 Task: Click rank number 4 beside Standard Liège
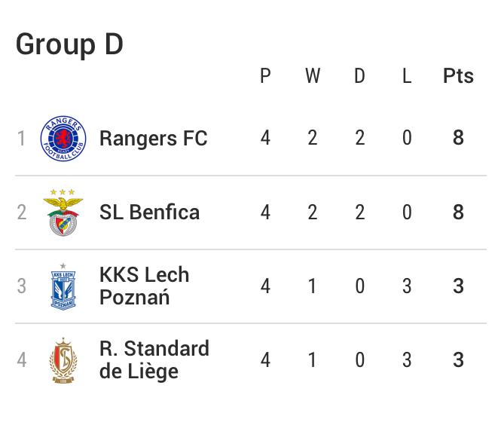tap(22, 360)
